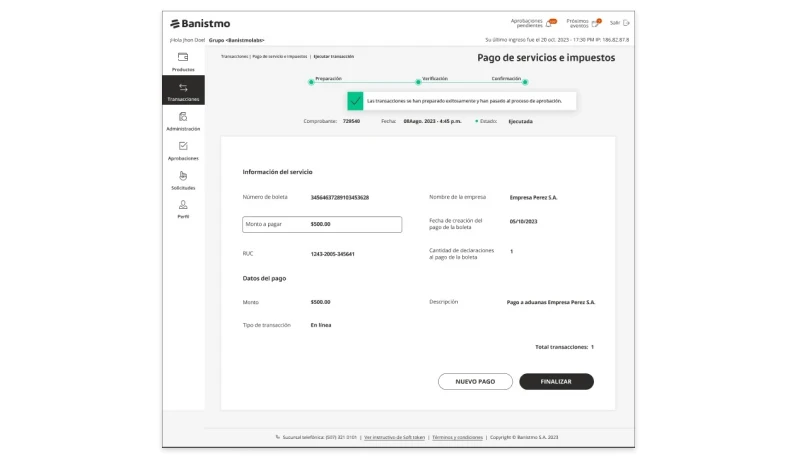This screenshot has width=796, height=456.
Task: Click Monto a pagar field
Action: point(322,224)
